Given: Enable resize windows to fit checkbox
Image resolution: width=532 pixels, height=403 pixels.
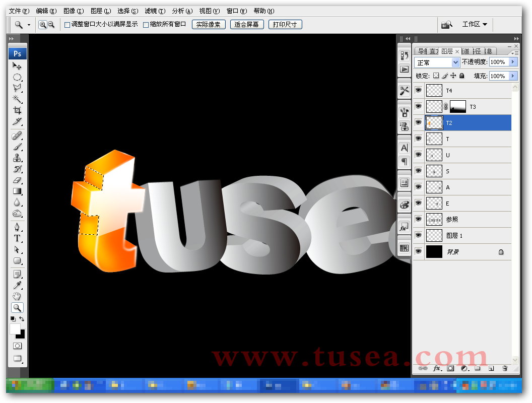Looking at the screenshot, I should 67,25.
